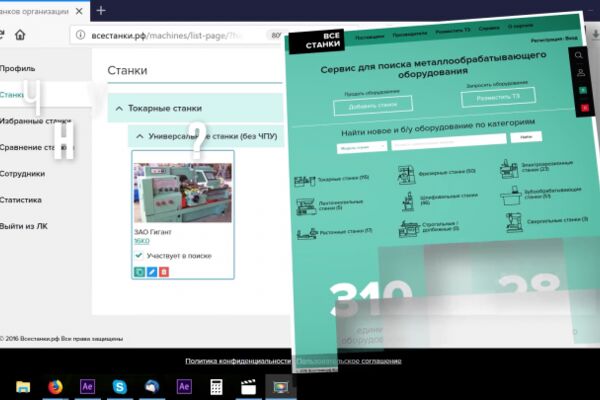Image resolution: width=600 pixels, height=400 pixels.
Task: Open Skype from the taskbar
Action: [x=120, y=387]
